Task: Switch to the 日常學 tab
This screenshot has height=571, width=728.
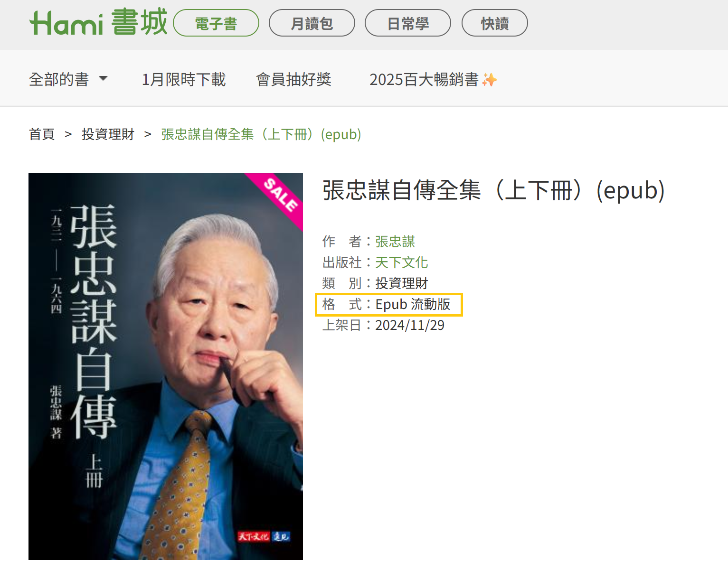Action: pos(408,23)
